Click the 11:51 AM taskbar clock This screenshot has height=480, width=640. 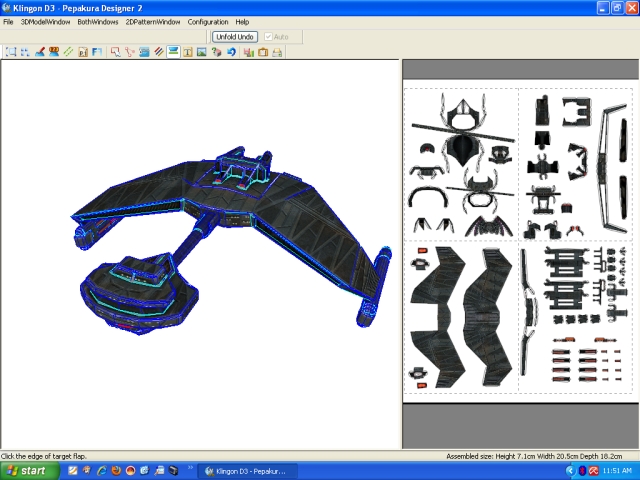coord(617,471)
